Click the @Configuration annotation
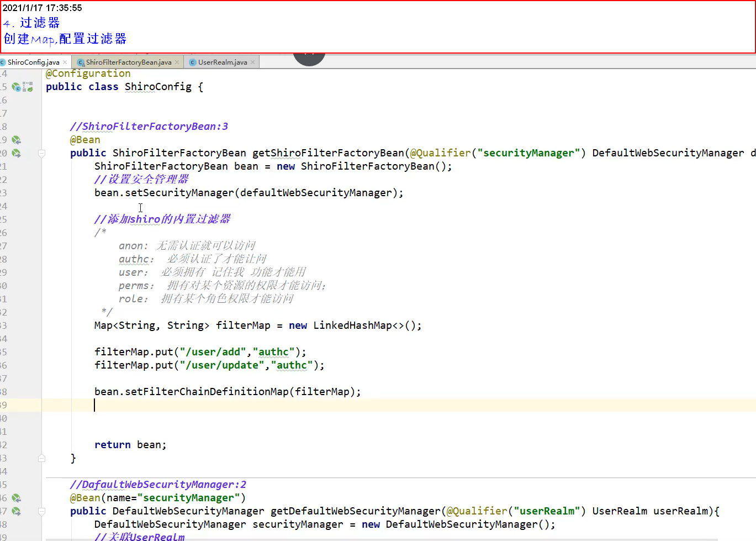This screenshot has width=756, height=541. pyautogui.click(x=88, y=73)
